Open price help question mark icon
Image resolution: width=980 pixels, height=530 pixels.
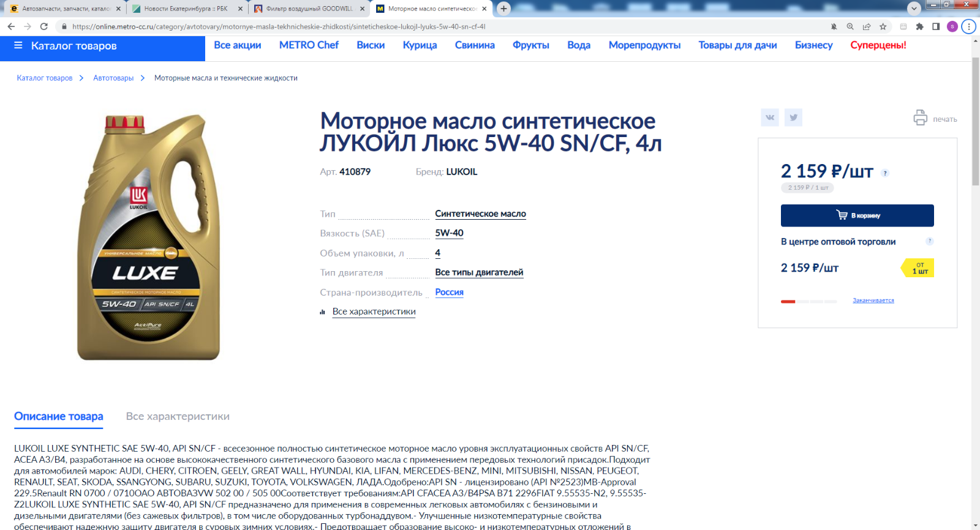click(x=884, y=173)
